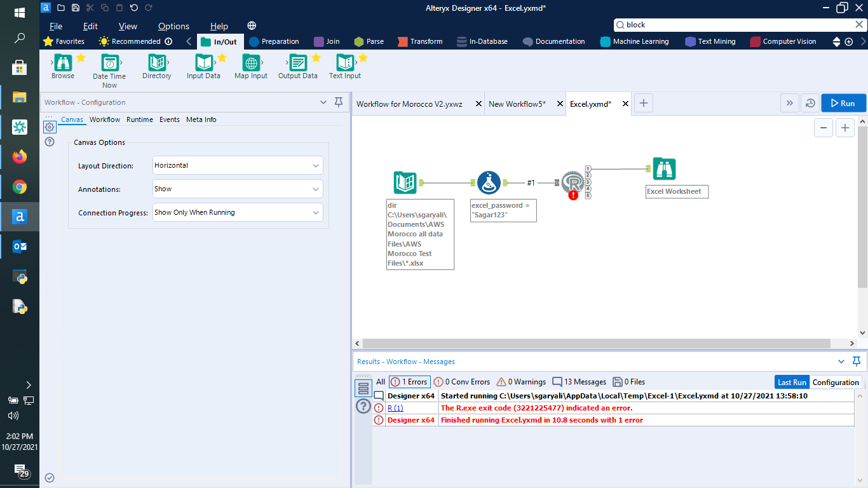Run the workflow with the Run button
This screenshot has height=488, width=868.
(843, 102)
